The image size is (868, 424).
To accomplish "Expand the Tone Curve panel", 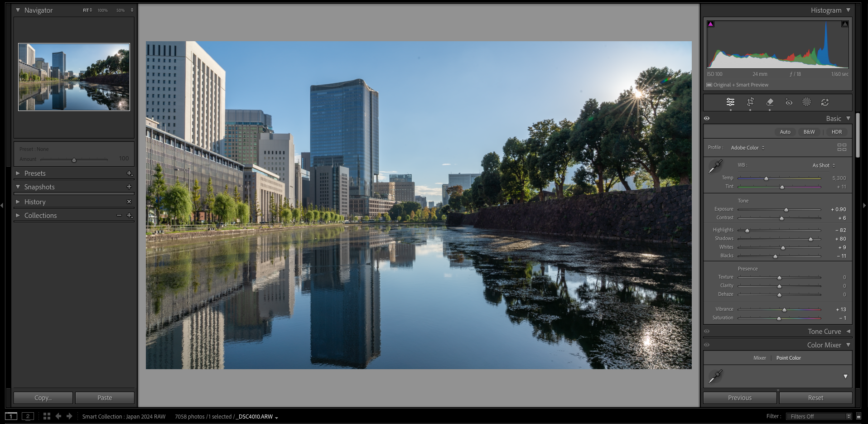I will pyautogui.click(x=848, y=331).
